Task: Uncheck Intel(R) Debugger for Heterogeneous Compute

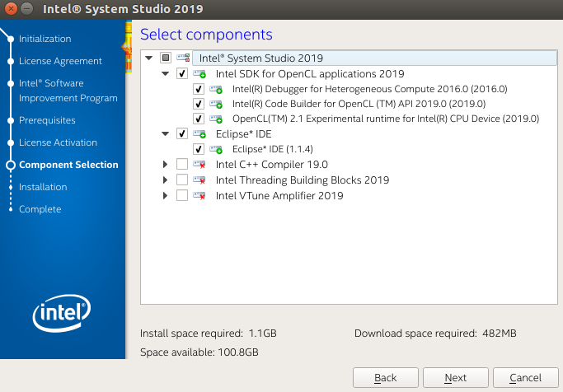Action: coord(199,89)
